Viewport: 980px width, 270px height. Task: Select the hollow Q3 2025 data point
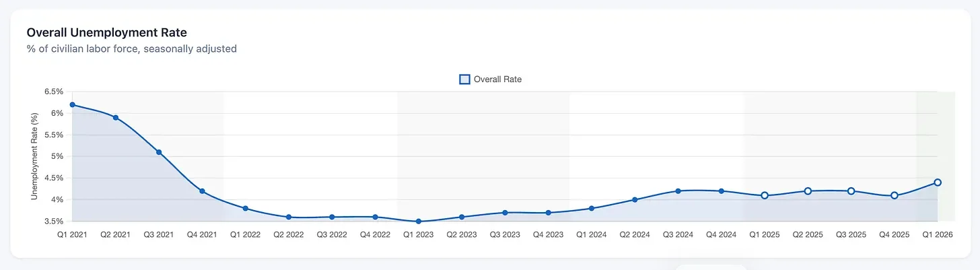point(851,191)
